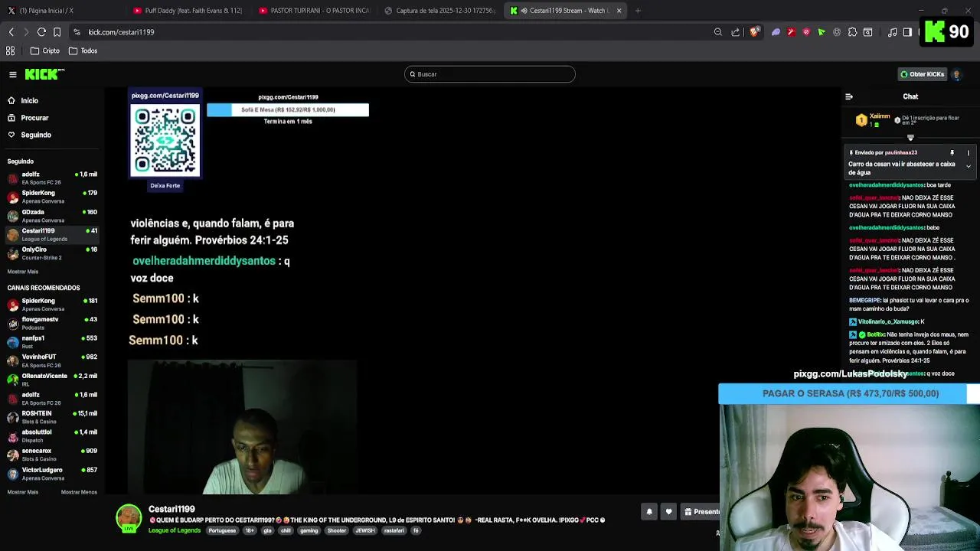
Task: Open the nanfps1 recommended channel
Action: (x=52, y=342)
